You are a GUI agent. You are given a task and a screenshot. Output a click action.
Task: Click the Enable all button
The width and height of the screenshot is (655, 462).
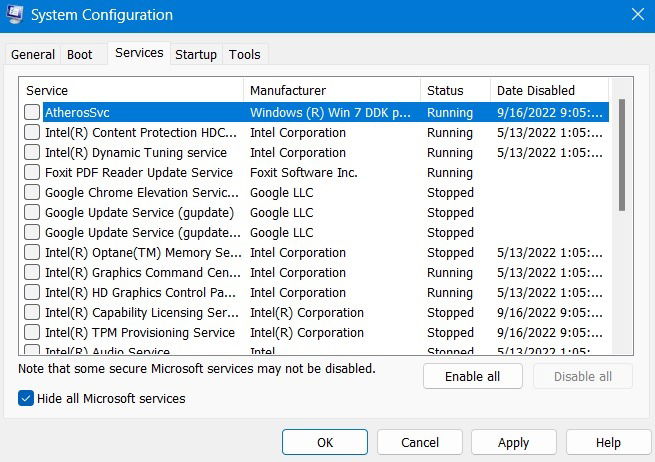pos(472,376)
